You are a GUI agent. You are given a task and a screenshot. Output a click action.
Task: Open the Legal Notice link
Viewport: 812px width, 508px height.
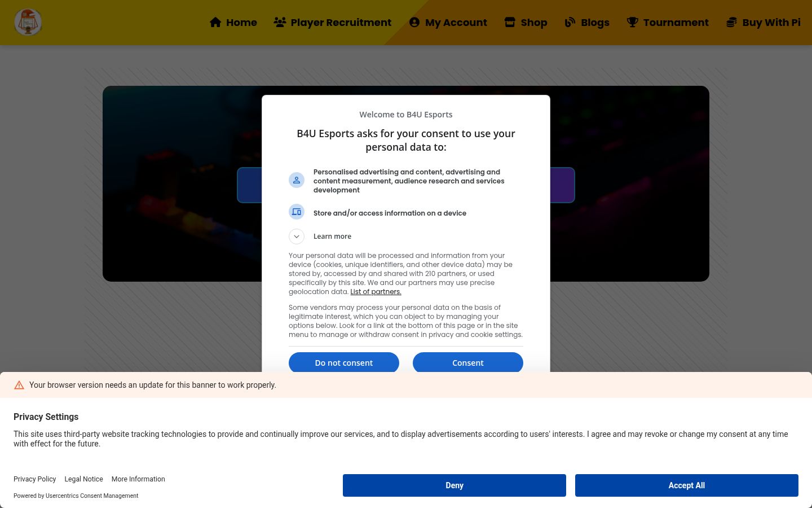point(84,479)
